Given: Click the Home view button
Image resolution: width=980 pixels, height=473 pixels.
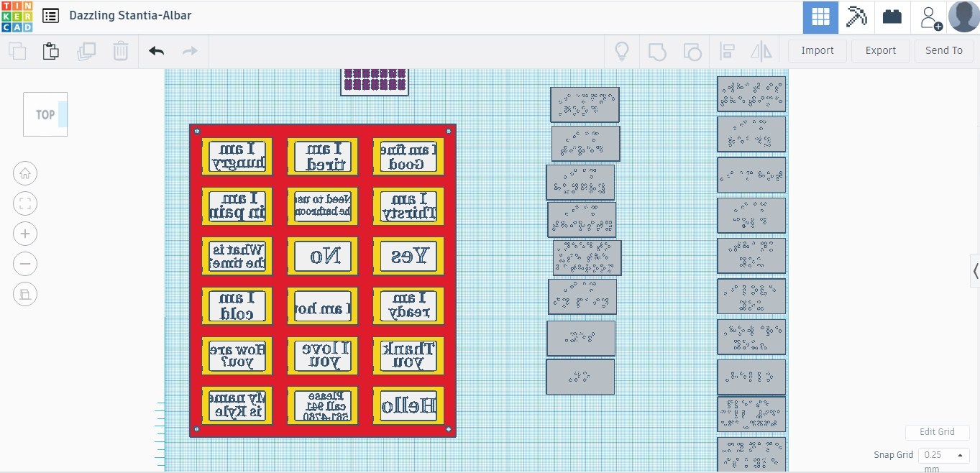Looking at the screenshot, I should (25, 173).
